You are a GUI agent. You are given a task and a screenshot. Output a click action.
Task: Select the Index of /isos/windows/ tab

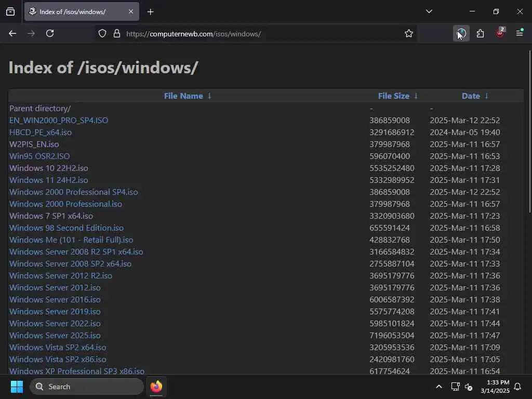point(82,11)
